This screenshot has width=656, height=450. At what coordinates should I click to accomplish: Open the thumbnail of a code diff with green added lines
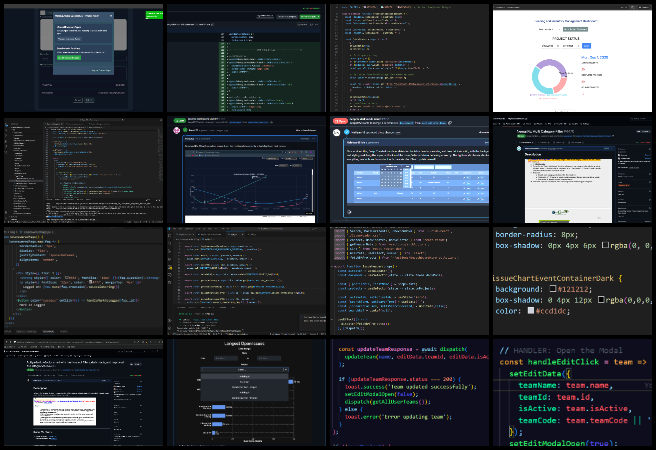(246, 58)
